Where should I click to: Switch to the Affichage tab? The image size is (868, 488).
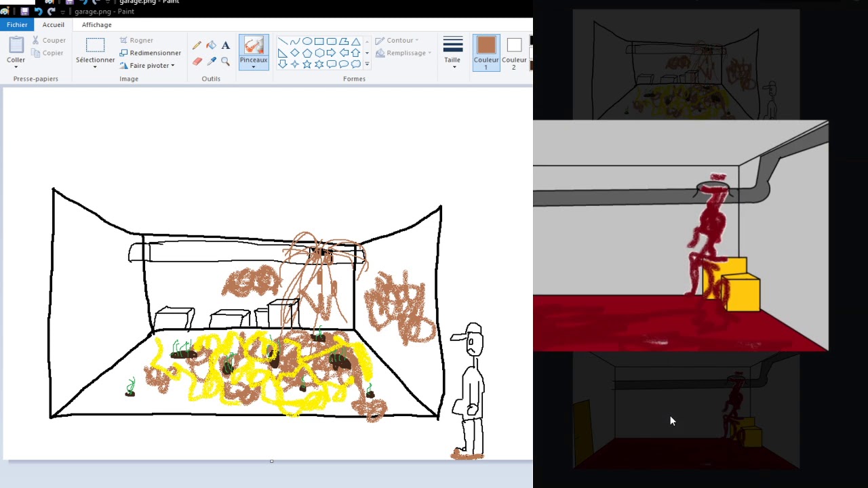click(x=96, y=24)
